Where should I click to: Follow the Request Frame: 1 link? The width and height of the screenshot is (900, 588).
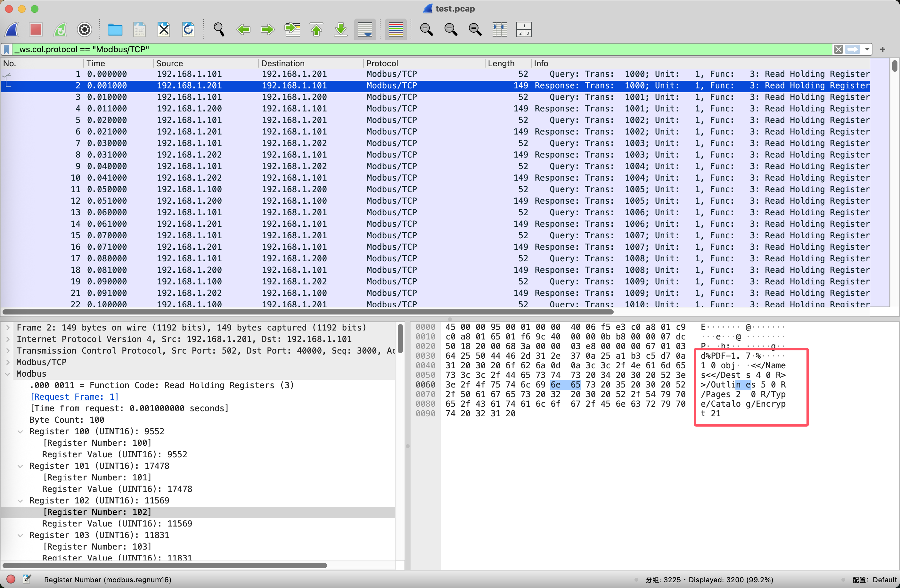click(x=74, y=397)
